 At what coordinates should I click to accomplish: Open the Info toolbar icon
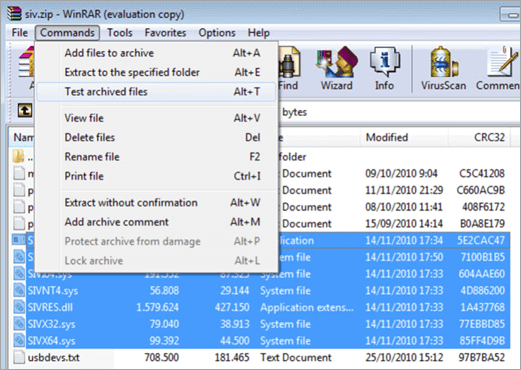pos(384,69)
